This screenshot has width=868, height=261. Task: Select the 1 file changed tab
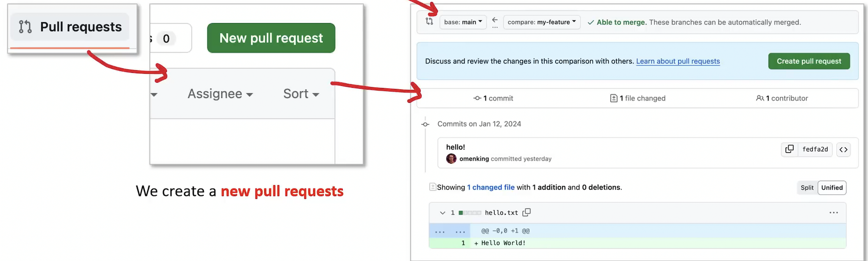[x=638, y=98]
